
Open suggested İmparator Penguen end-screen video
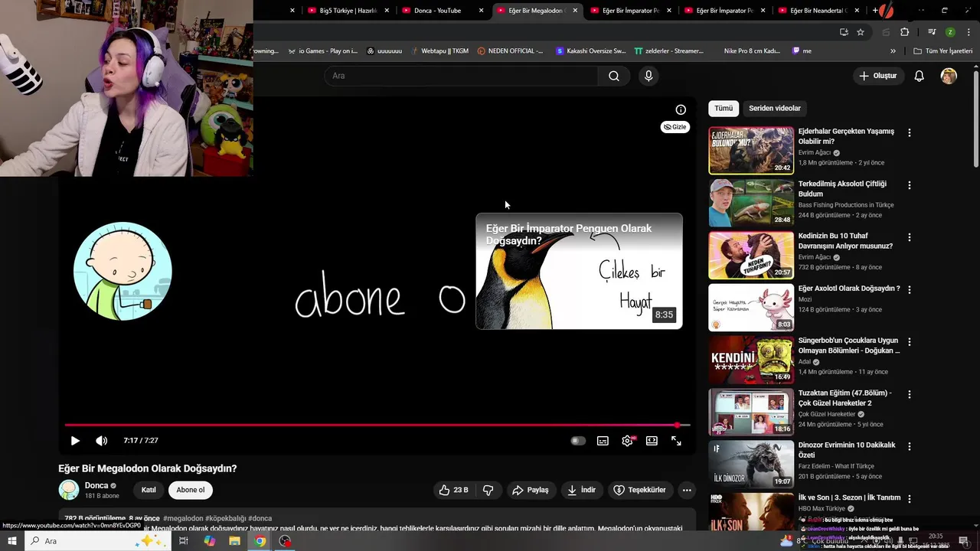tap(579, 272)
